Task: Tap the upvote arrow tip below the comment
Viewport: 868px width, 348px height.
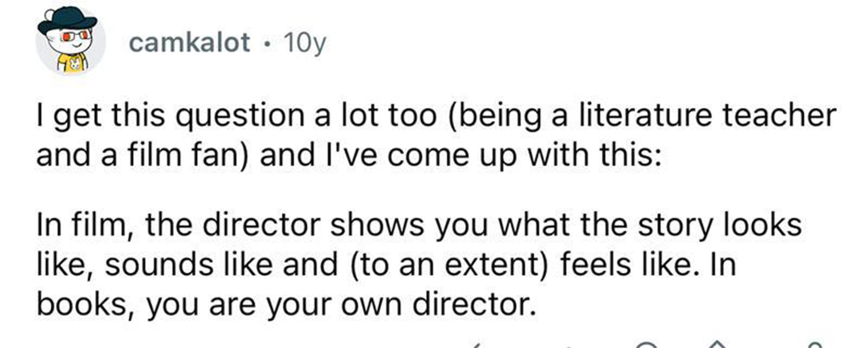Action: coord(716,345)
